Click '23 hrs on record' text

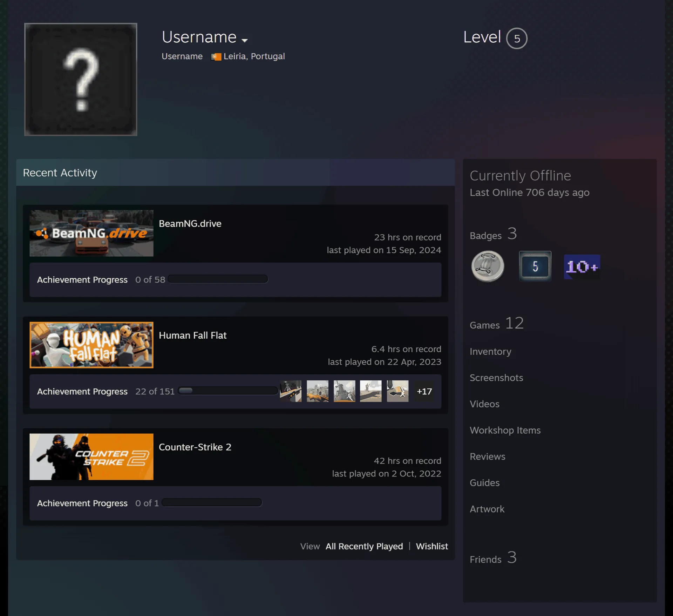tap(408, 237)
